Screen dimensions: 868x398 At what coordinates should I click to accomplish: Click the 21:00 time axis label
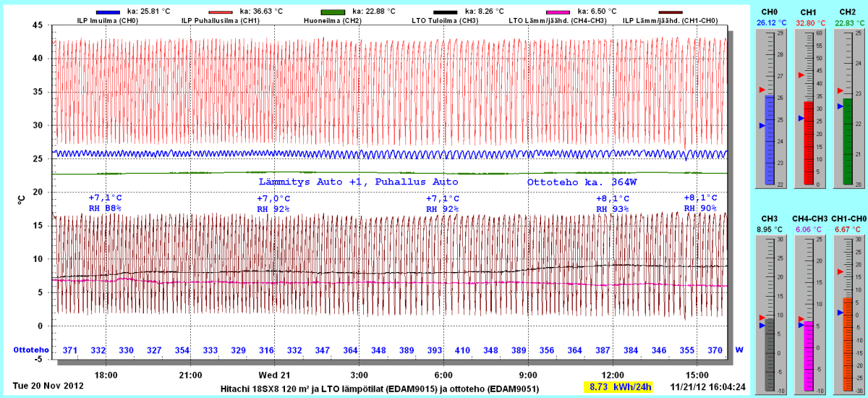(x=191, y=375)
